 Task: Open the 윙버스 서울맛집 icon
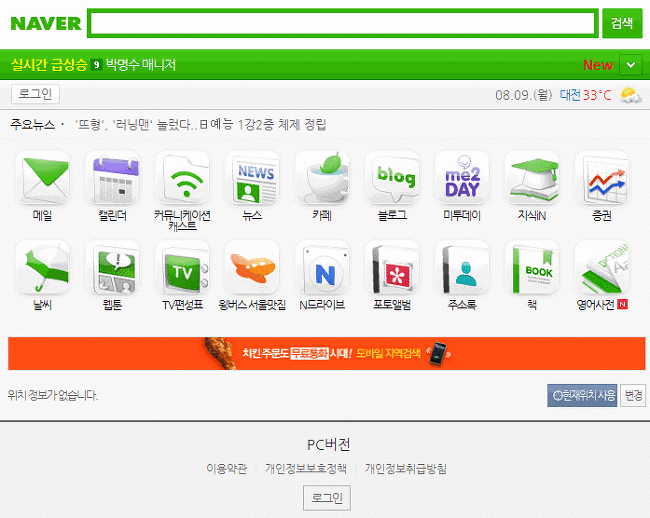click(x=252, y=269)
